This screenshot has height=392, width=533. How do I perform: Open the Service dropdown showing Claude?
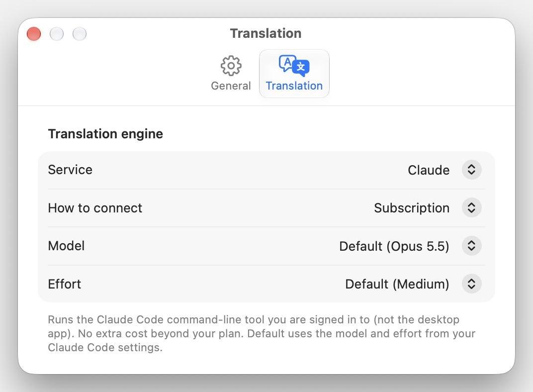(471, 170)
